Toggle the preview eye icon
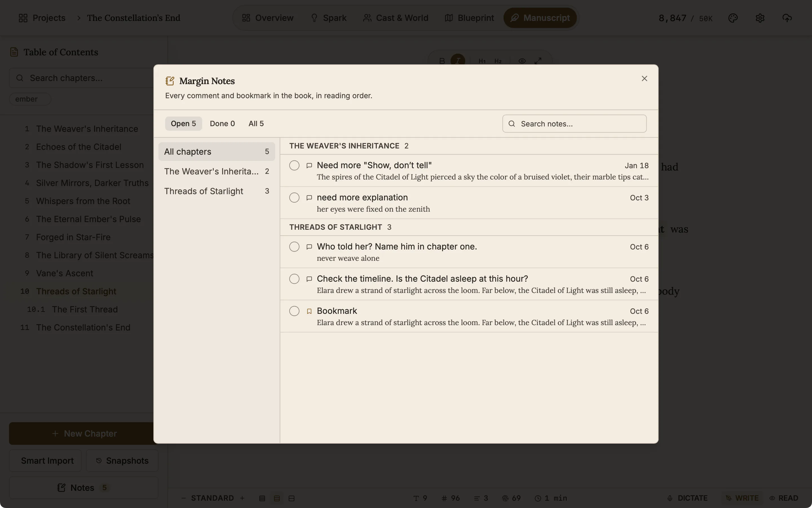This screenshot has width=812, height=508. [522, 61]
